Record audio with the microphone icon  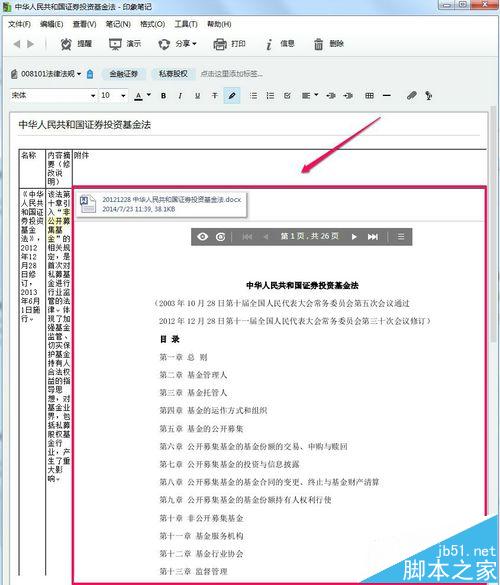(429, 96)
